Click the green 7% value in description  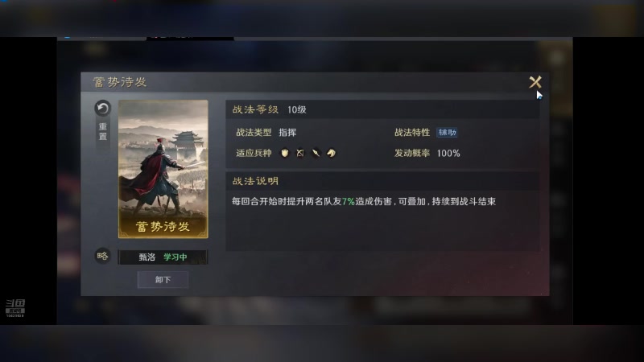(349, 202)
